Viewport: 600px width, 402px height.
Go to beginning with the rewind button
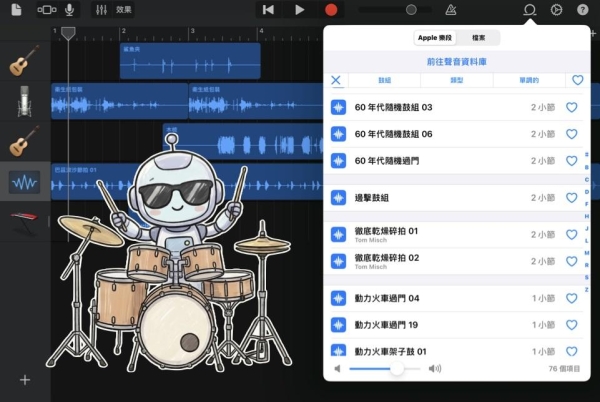point(268,10)
